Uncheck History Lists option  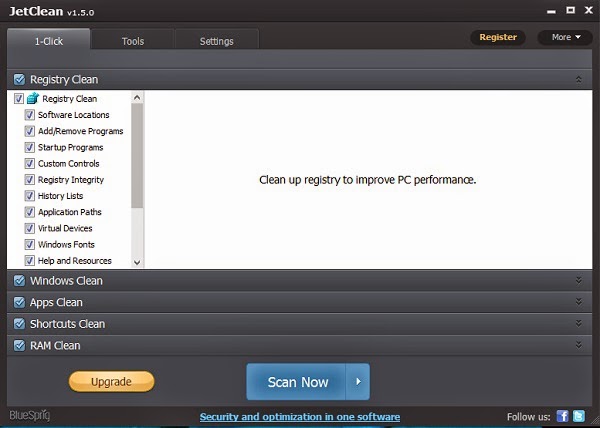[x=29, y=196]
